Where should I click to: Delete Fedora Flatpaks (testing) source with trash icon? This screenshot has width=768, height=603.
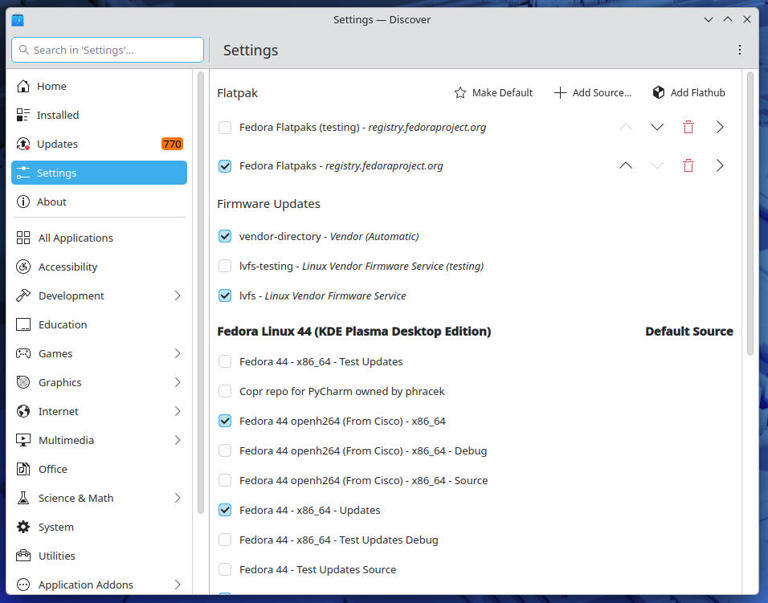click(x=688, y=127)
